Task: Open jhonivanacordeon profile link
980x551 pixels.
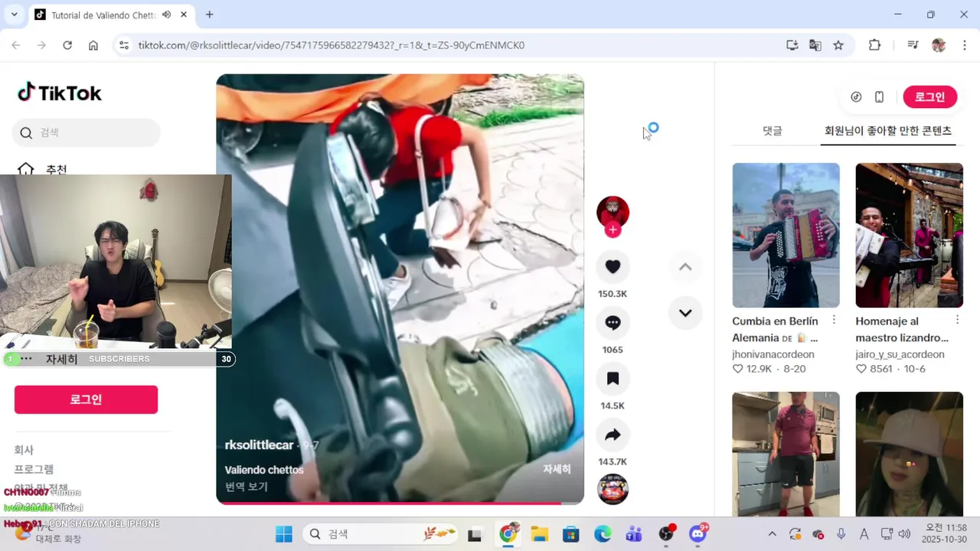Action: pyautogui.click(x=773, y=354)
